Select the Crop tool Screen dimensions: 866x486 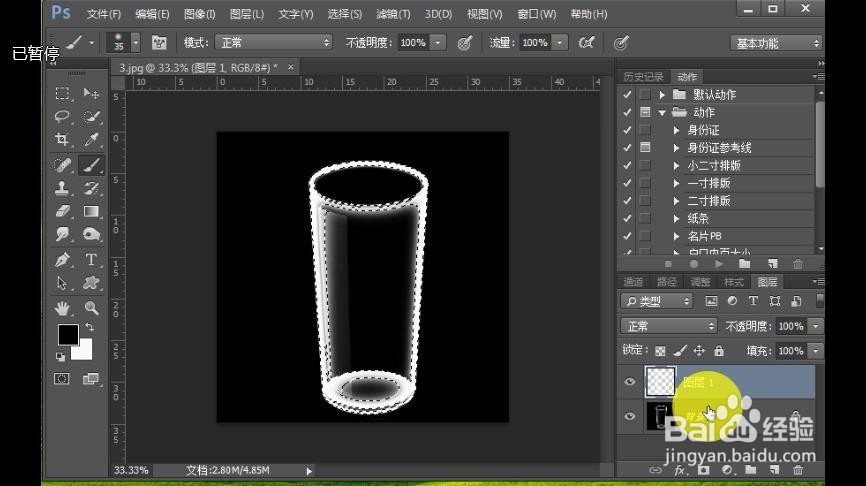point(62,140)
